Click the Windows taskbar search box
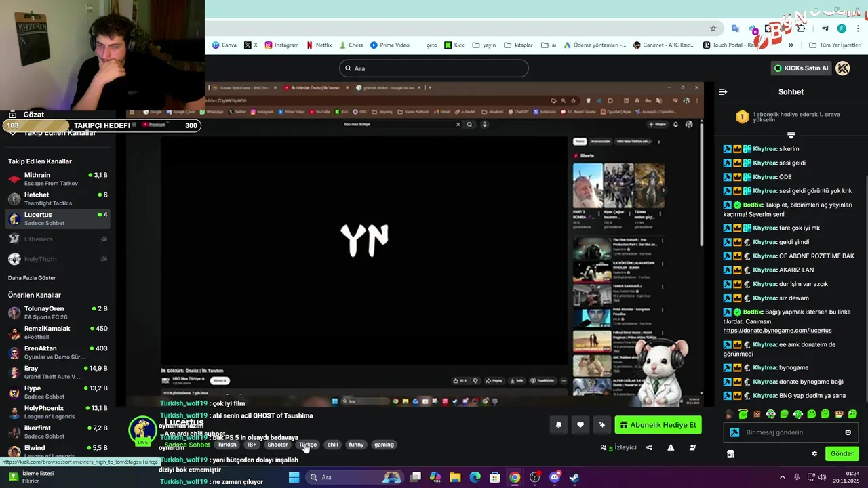 [x=355, y=477]
